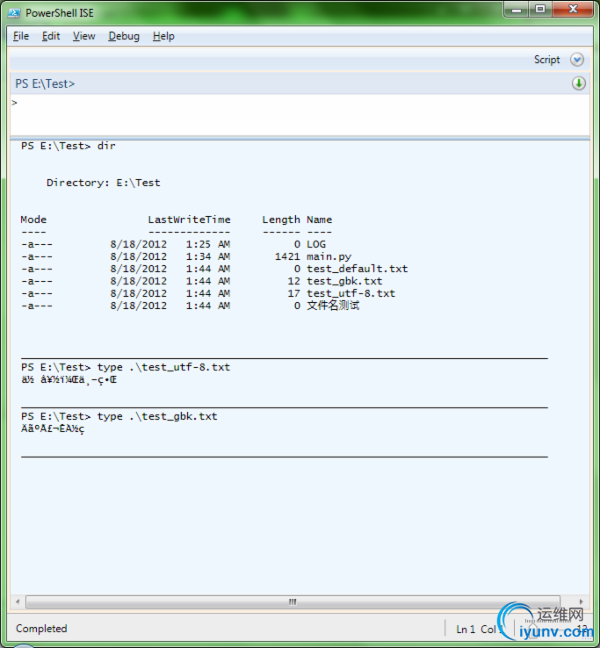
Task: Click the LastWriteTime column header
Action: pyautogui.click(x=189, y=219)
